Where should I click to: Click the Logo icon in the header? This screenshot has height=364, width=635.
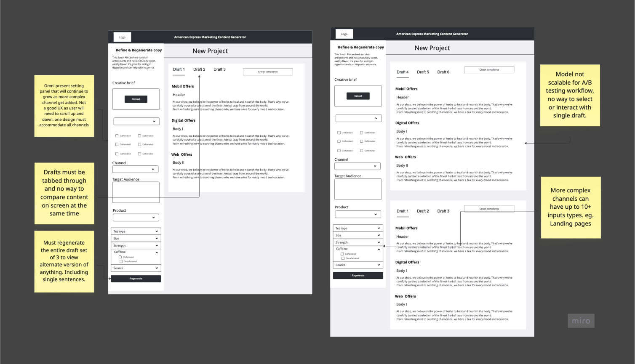(x=122, y=37)
